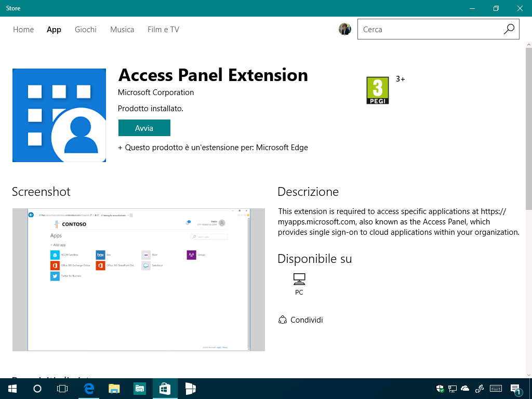Click the scrollbar down arrow
This screenshot has width=532, height=399.
click(x=528, y=375)
